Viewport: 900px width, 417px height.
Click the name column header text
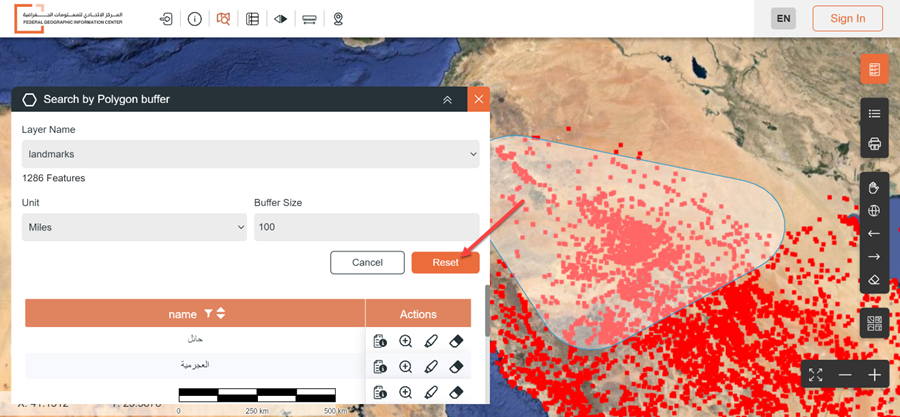pyautogui.click(x=184, y=314)
